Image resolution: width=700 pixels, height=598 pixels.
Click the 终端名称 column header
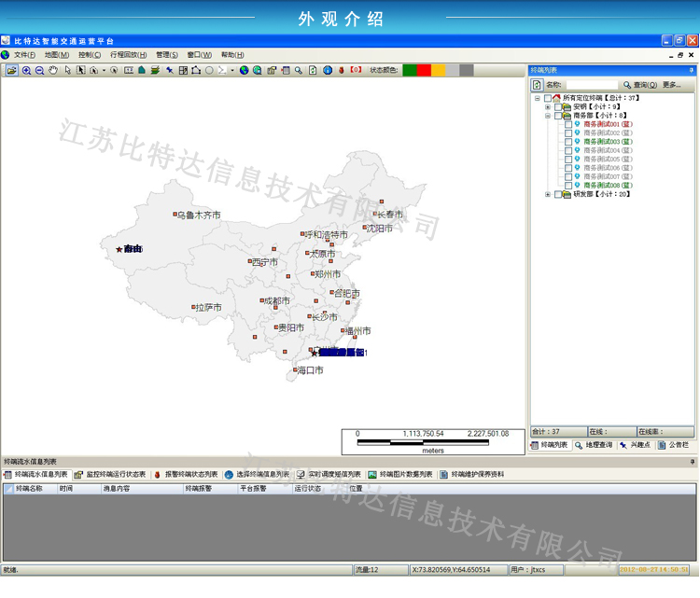(x=30, y=489)
